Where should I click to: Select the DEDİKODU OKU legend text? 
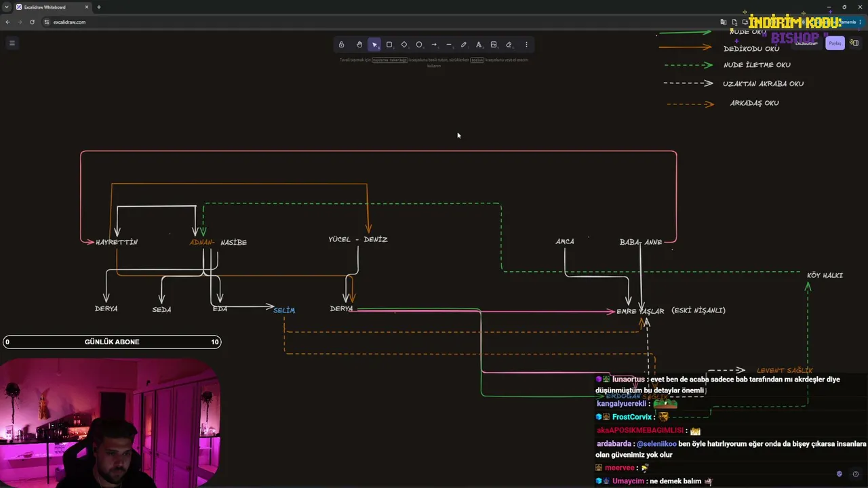click(x=751, y=49)
